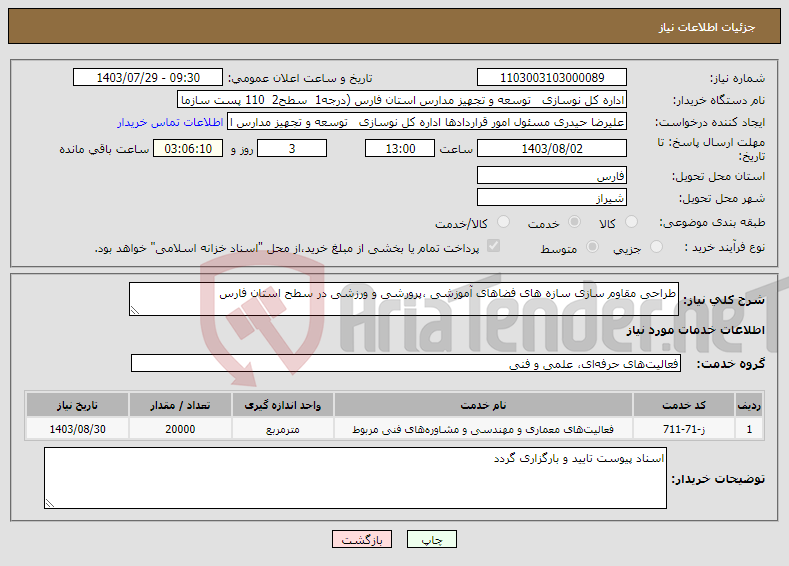Select the کالا radio button

pos(631,222)
